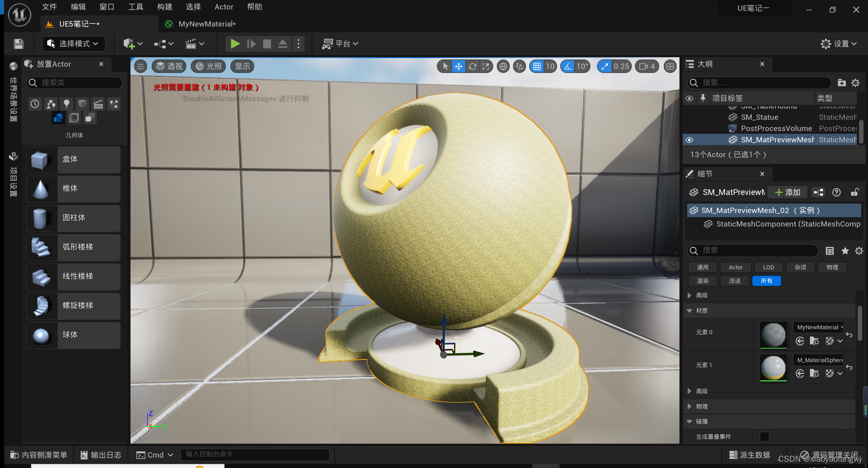Select the cinematic category clapboard icon

point(98,104)
